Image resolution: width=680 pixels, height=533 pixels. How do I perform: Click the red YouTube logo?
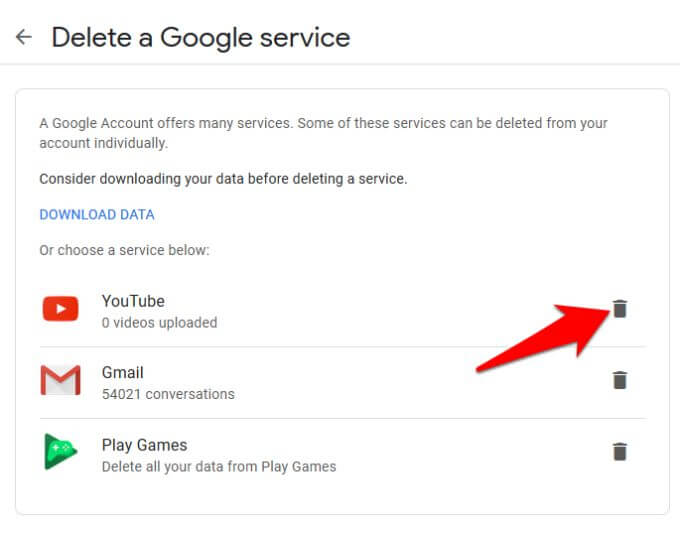(60, 309)
